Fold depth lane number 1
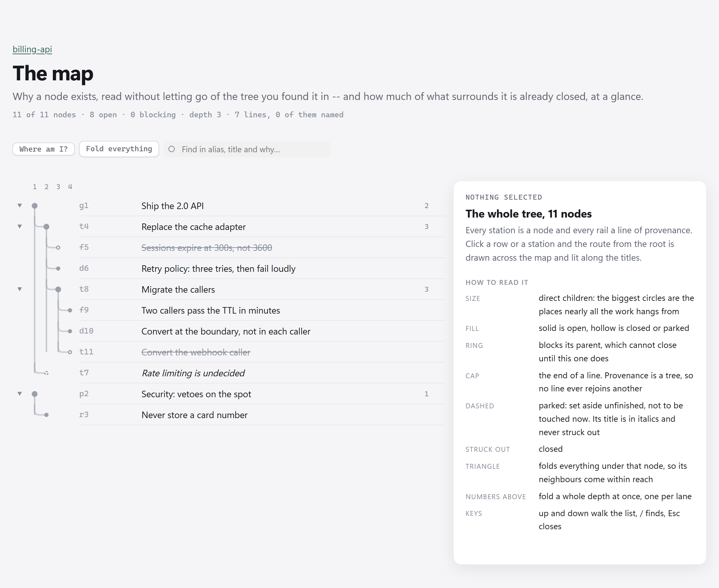This screenshot has height=588, width=719. [35, 187]
